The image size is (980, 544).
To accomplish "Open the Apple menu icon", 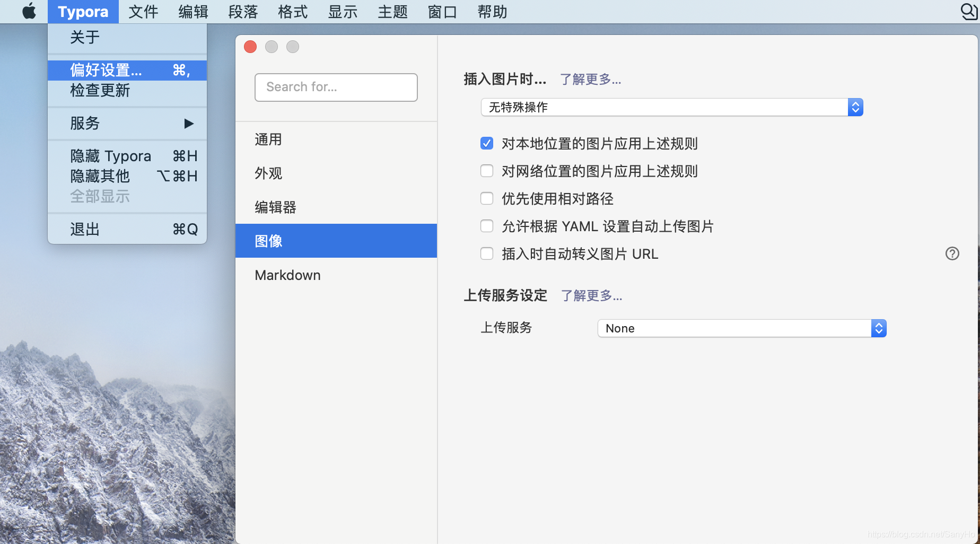I will pos(29,11).
